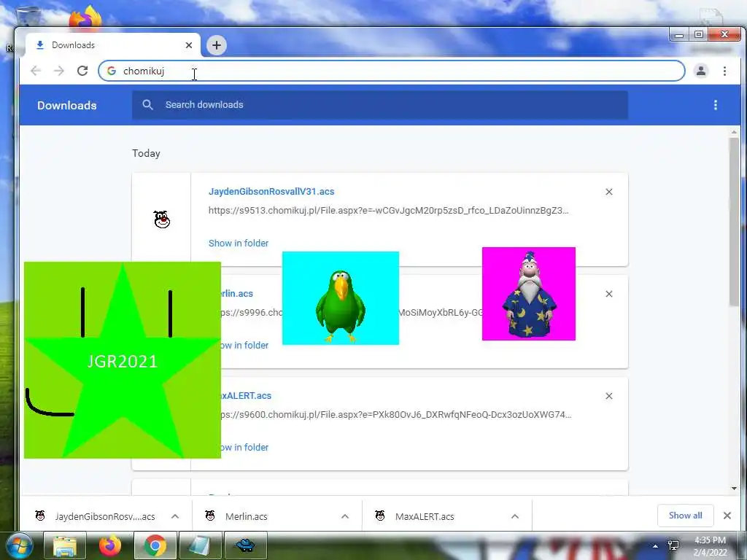Viewport: 747px width, 560px height.
Task: Close the download shelf bar
Action: (x=727, y=516)
